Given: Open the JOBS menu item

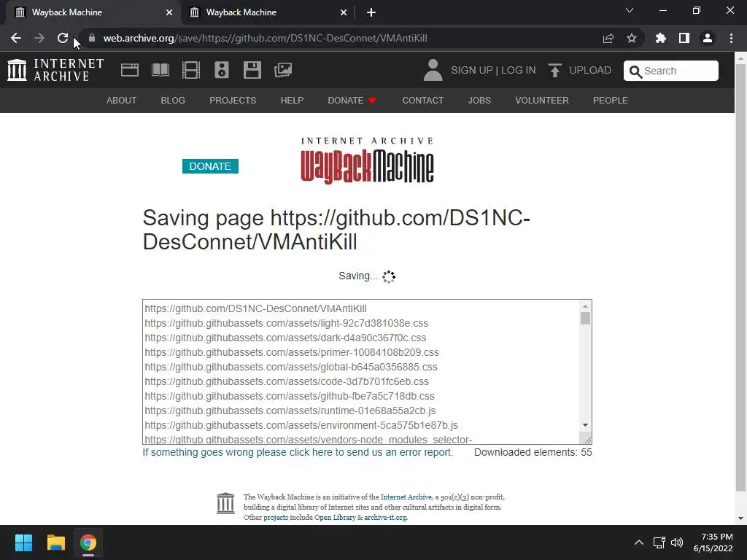Looking at the screenshot, I should tap(479, 101).
